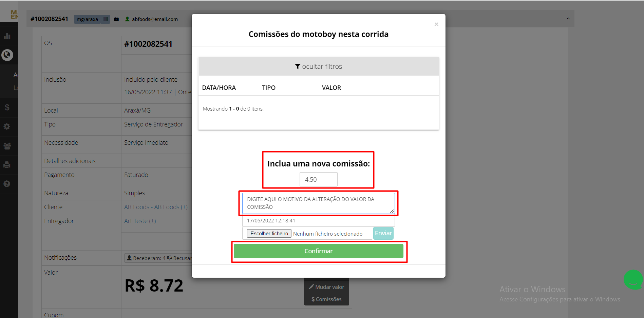Collapse filters with ocultar filtros
The width and height of the screenshot is (644, 318).
319,66
